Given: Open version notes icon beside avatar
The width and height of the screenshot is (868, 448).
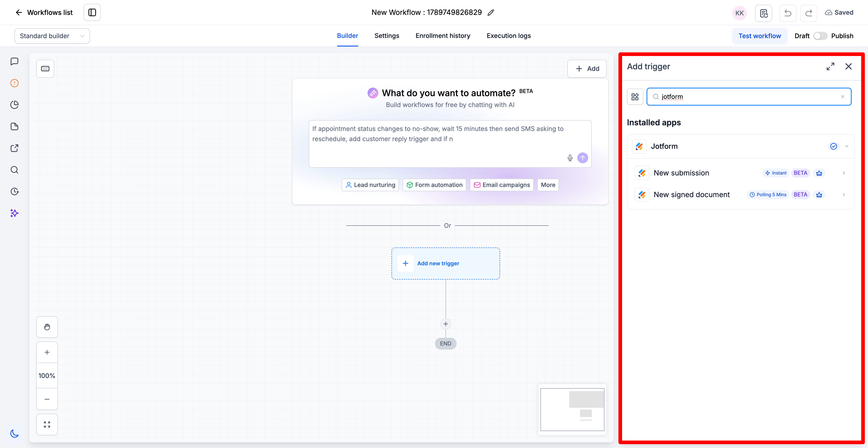Looking at the screenshot, I should [763, 13].
